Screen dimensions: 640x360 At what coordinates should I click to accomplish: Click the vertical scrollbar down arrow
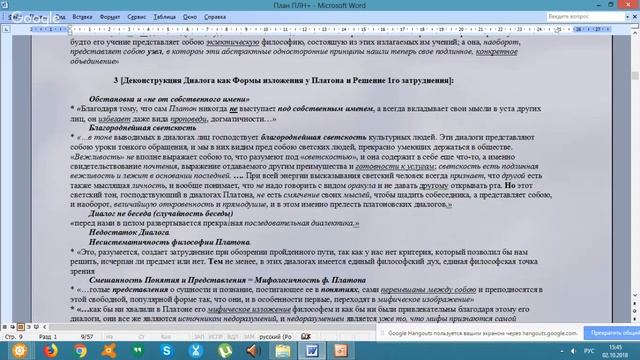pyautogui.click(x=635, y=295)
